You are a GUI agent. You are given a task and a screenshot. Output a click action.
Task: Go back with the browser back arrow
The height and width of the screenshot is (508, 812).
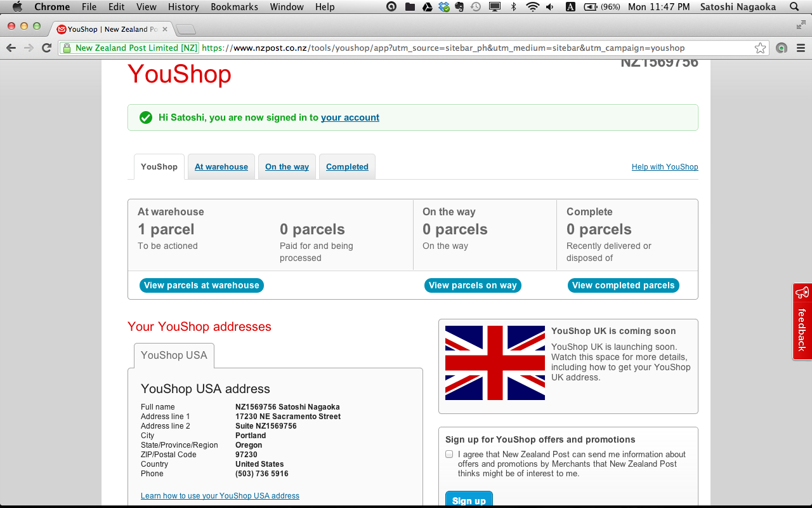click(11, 48)
